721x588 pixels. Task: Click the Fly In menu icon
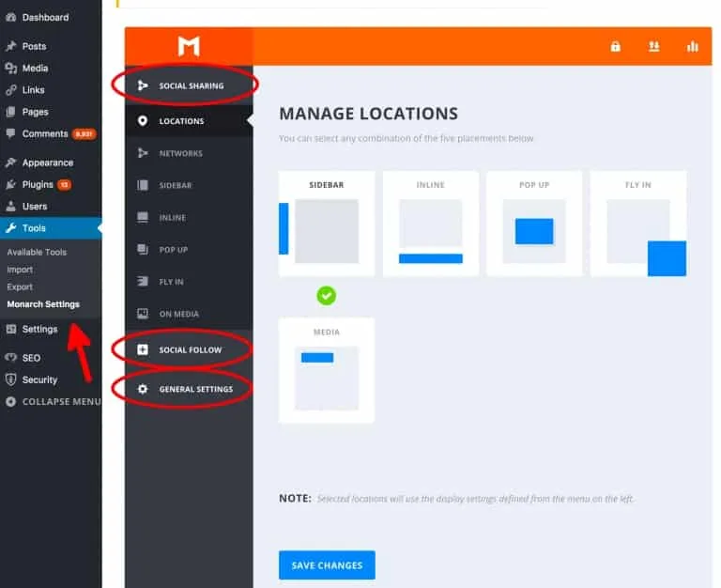(x=143, y=281)
